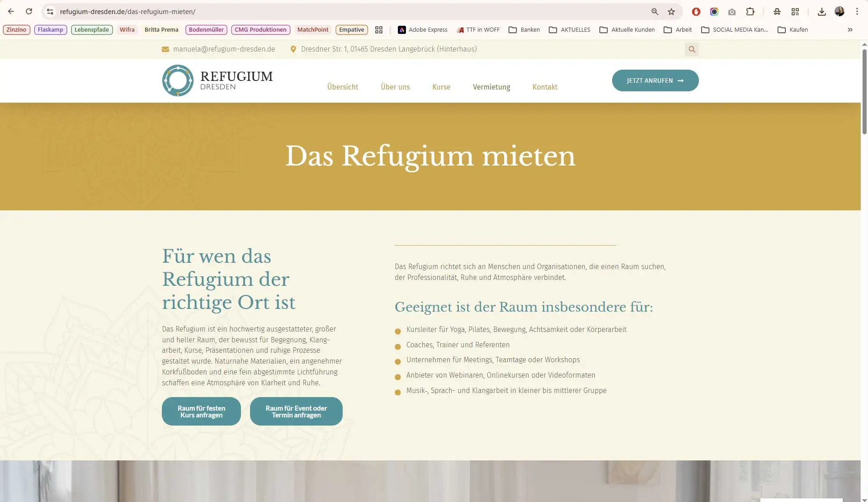The image size is (868, 502).
Task: Open the Über uns menu item
Action: (x=395, y=87)
